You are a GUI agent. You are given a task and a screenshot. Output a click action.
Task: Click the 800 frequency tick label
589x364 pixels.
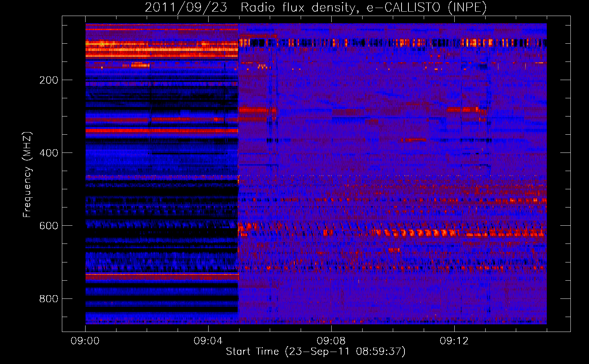click(49, 299)
